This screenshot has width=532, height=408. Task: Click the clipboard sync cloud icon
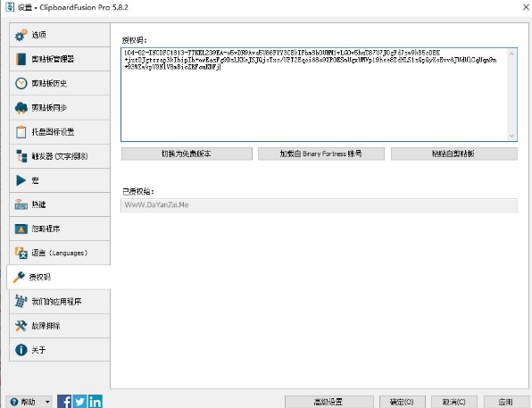tap(21, 108)
